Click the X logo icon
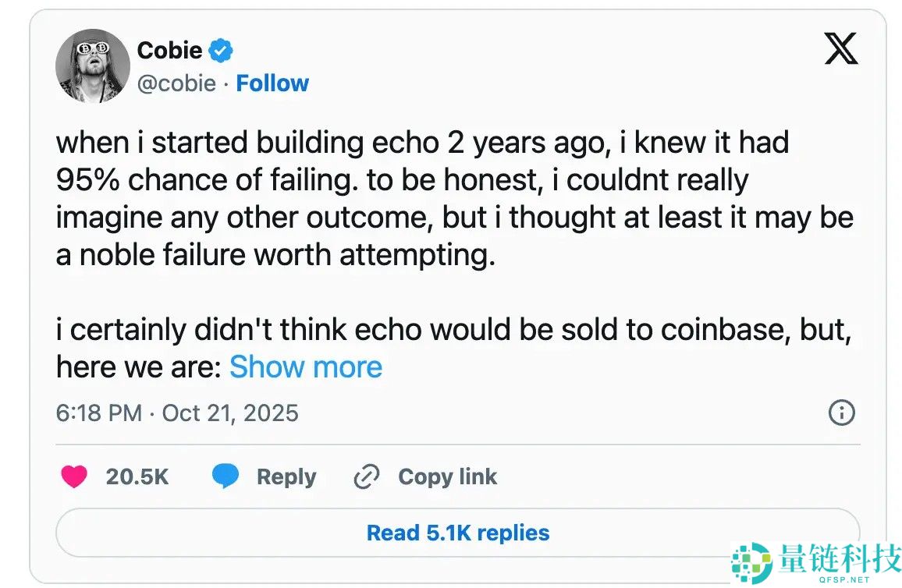Screen dimensions: 902x588 point(842,48)
